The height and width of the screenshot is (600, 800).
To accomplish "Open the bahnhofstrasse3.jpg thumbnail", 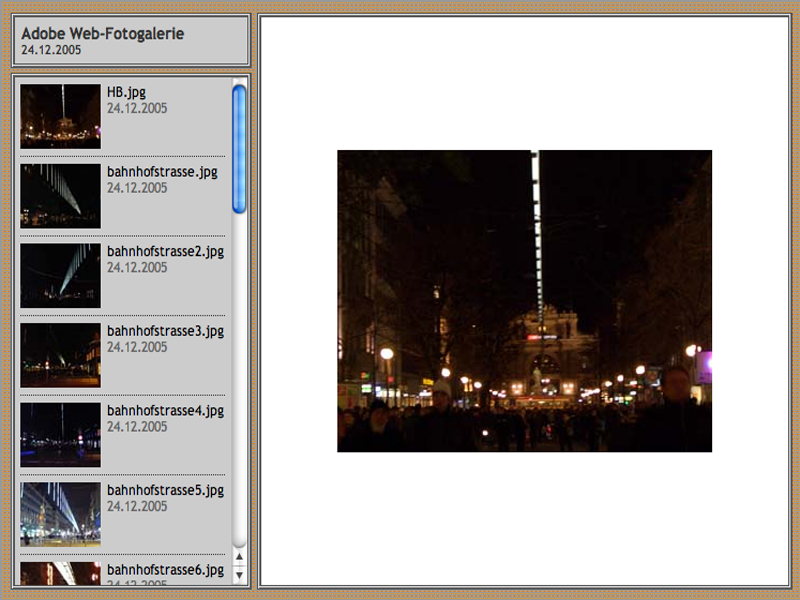I will (60, 355).
